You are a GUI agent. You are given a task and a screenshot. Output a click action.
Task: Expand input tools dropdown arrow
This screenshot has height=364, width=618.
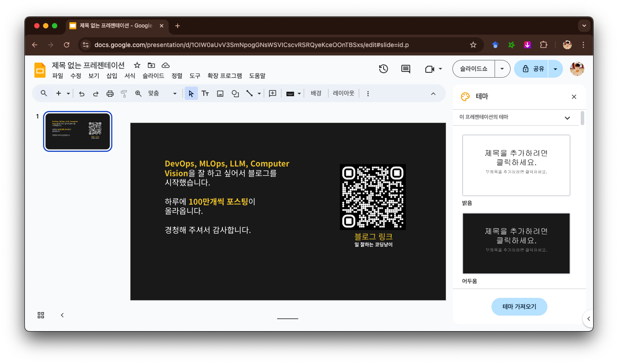[299, 93]
